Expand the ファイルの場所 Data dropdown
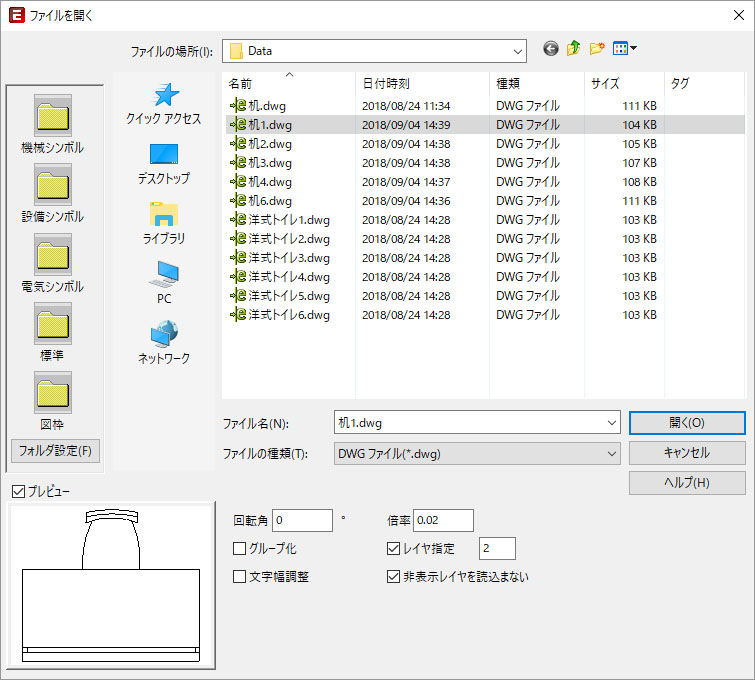 (x=517, y=51)
